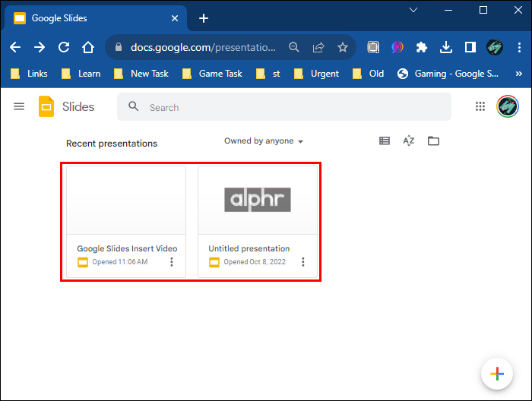
Task: Go back in browser history
Action: [15, 47]
